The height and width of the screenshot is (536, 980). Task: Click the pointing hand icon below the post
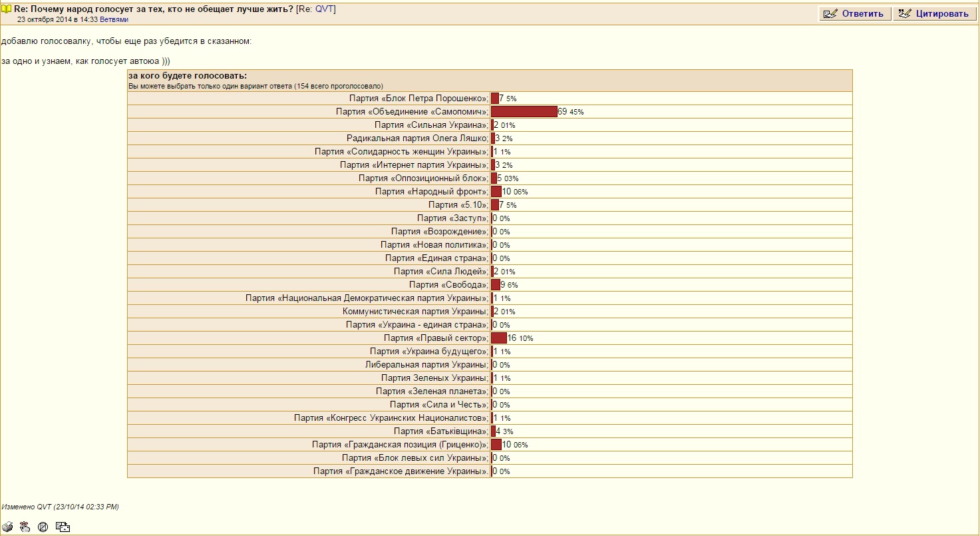pos(25,527)
